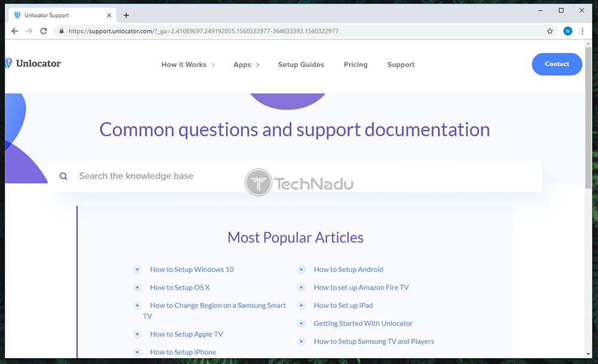This screenshot has width=598, height=364.
Task: Open How to Set up iPad article
Action: 343,305
